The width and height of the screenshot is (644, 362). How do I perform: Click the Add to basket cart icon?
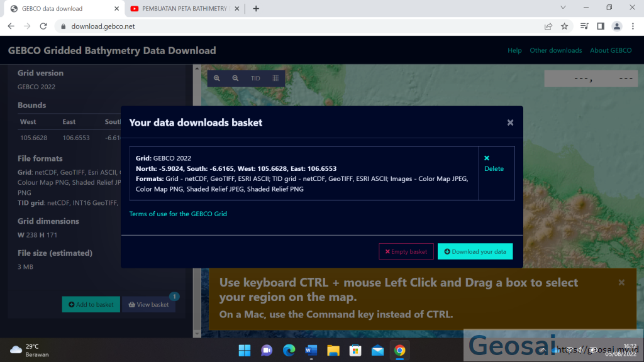coord(72,304)
